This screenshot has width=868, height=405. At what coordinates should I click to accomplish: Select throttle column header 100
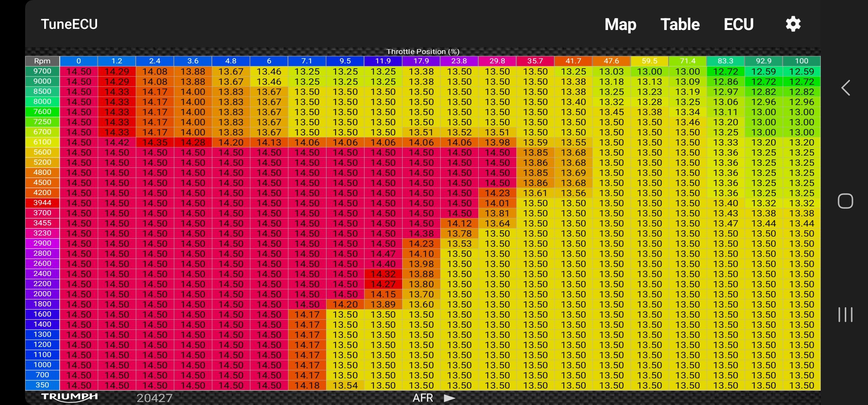click(x=801, y=61)
